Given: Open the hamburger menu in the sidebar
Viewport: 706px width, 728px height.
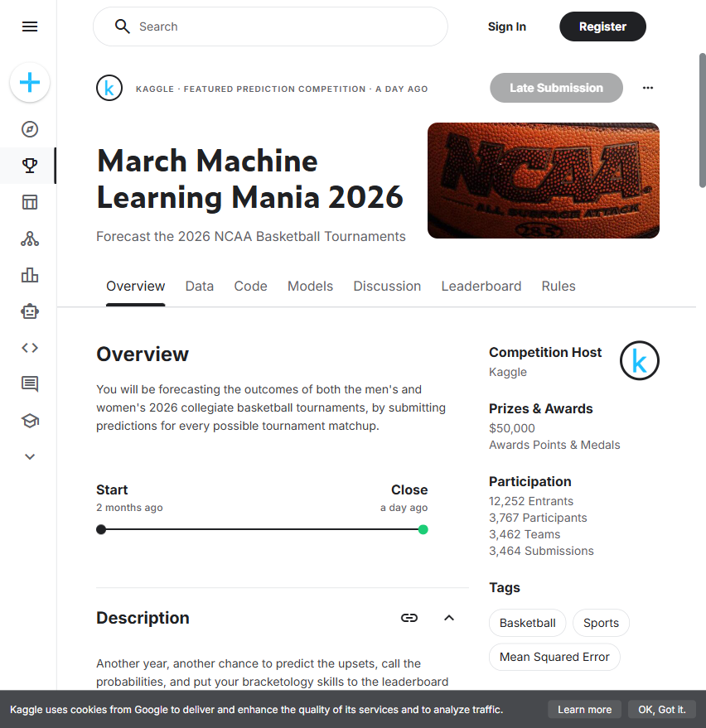Looking at the screenshot, I should (30, 27).
